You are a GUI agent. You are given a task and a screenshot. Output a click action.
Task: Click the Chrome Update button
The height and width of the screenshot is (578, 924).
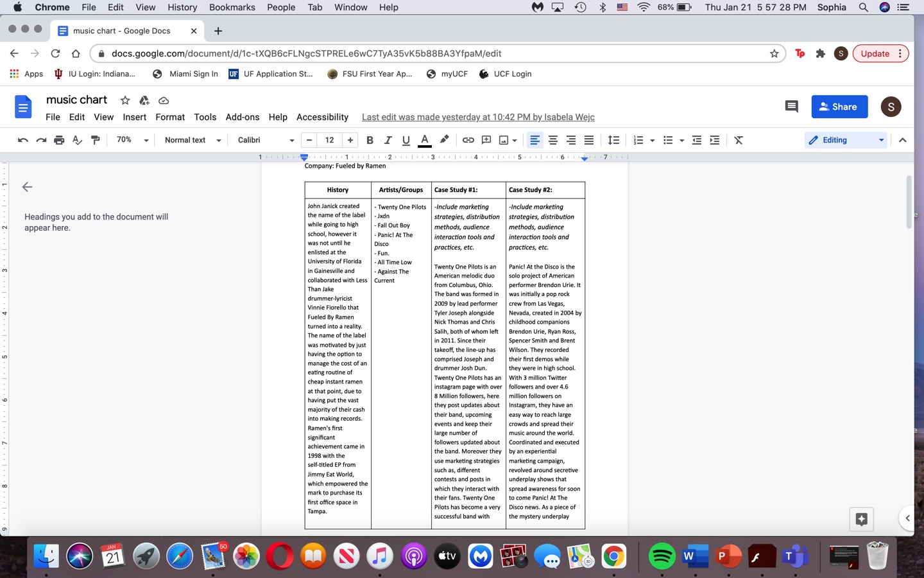coord(880,53)
